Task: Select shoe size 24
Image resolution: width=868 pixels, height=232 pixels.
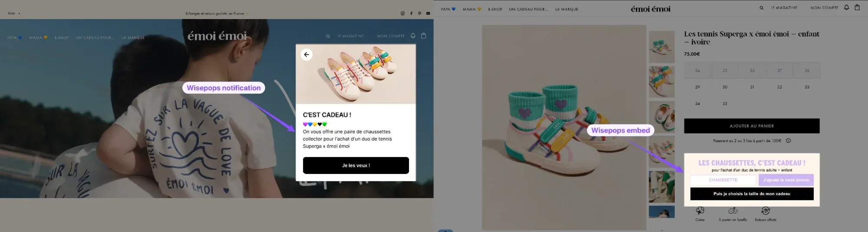Action: 697,71
